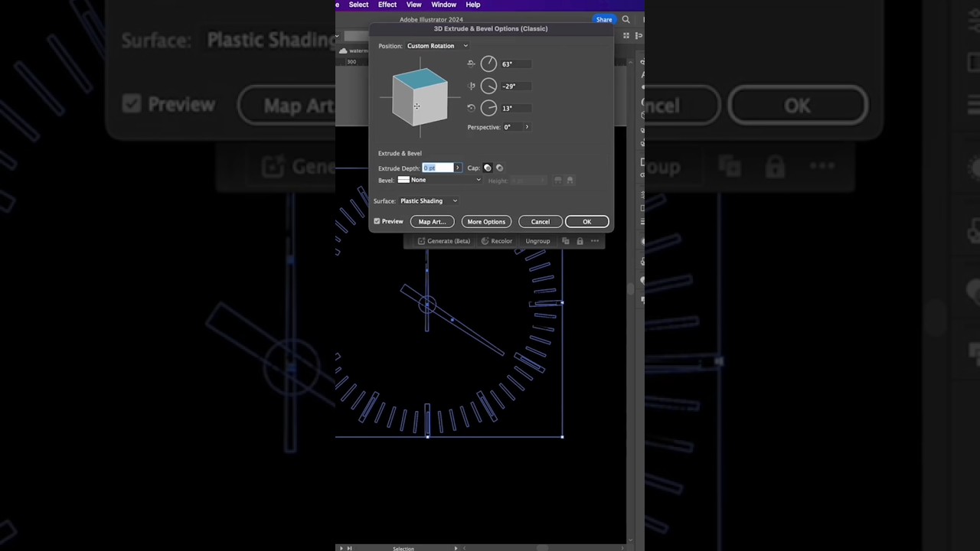Click the grid layout icon in the control bar
Image resolution: width=980 pixels, height=551 pixels.
coord(626,35)
